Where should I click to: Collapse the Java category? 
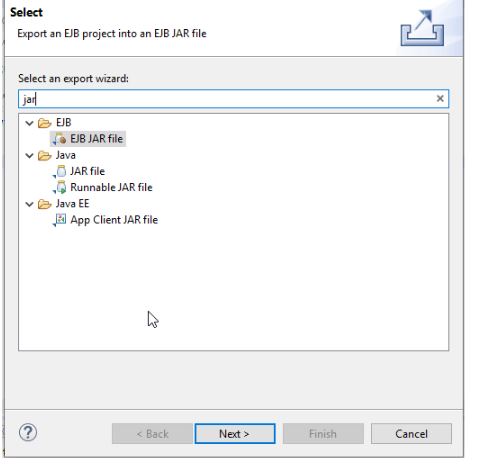(x=29, y=155)
